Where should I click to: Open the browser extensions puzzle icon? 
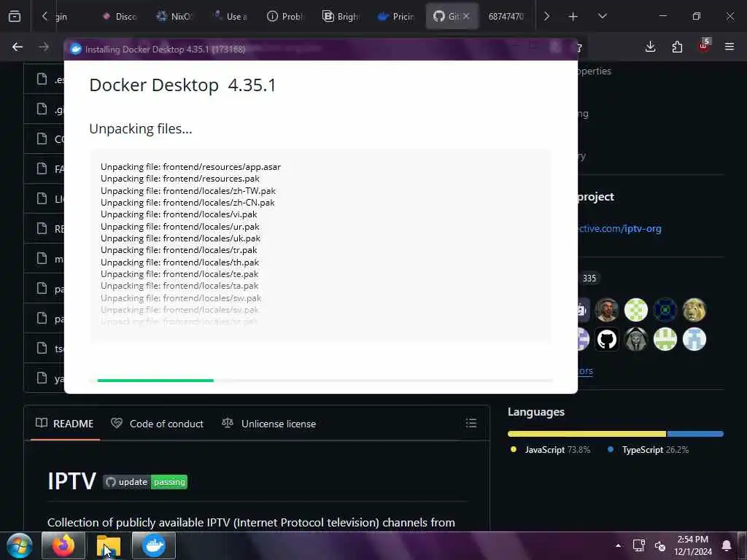click(677, 47)
